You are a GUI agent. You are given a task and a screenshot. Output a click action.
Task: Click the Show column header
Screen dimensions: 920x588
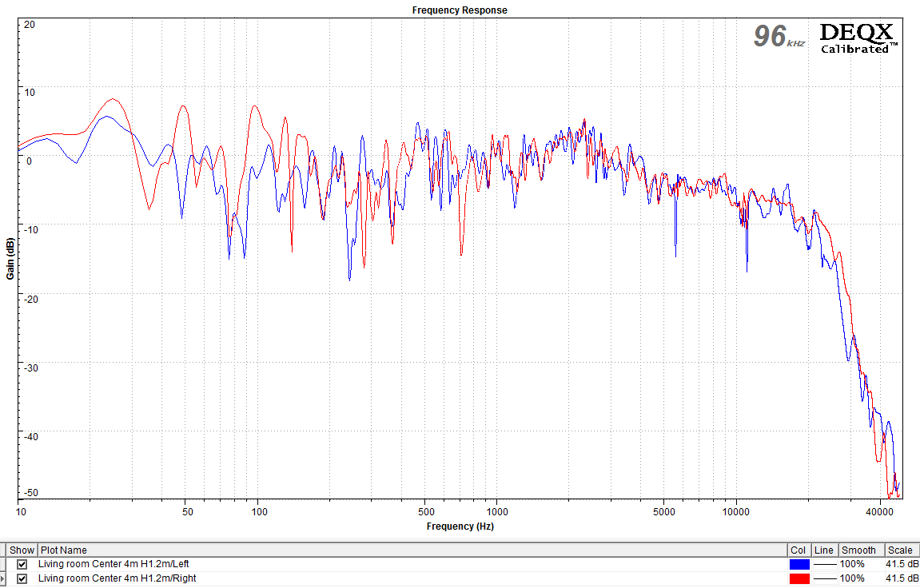point(22,550)
